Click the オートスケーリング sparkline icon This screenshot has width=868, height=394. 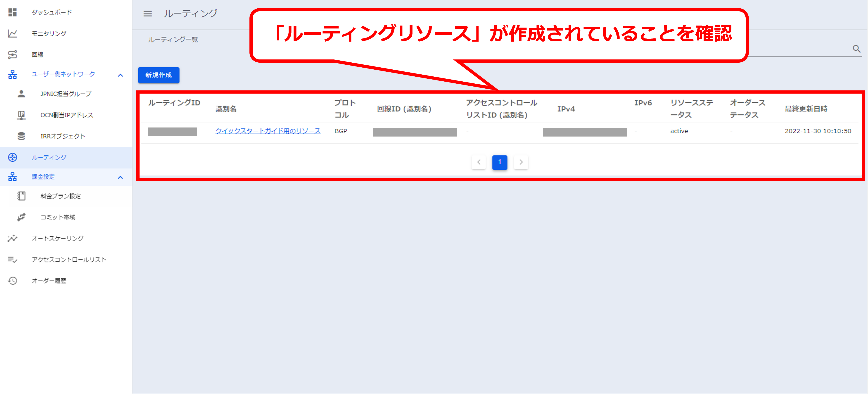coord(12,238)
